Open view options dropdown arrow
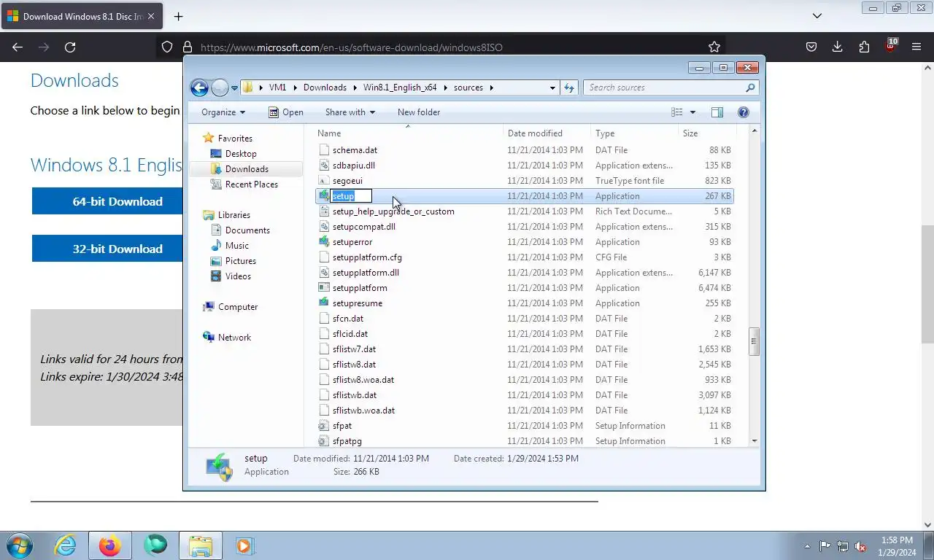 [x=692, y=112]
